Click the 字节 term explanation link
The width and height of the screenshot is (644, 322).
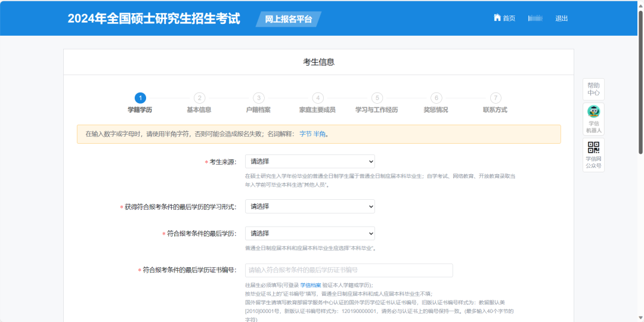305,134
